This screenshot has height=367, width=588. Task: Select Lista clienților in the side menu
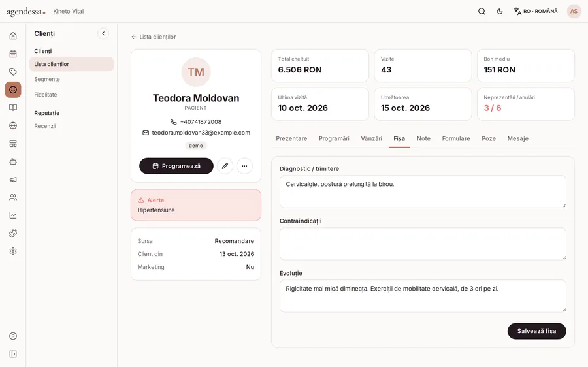click(72, 64)
